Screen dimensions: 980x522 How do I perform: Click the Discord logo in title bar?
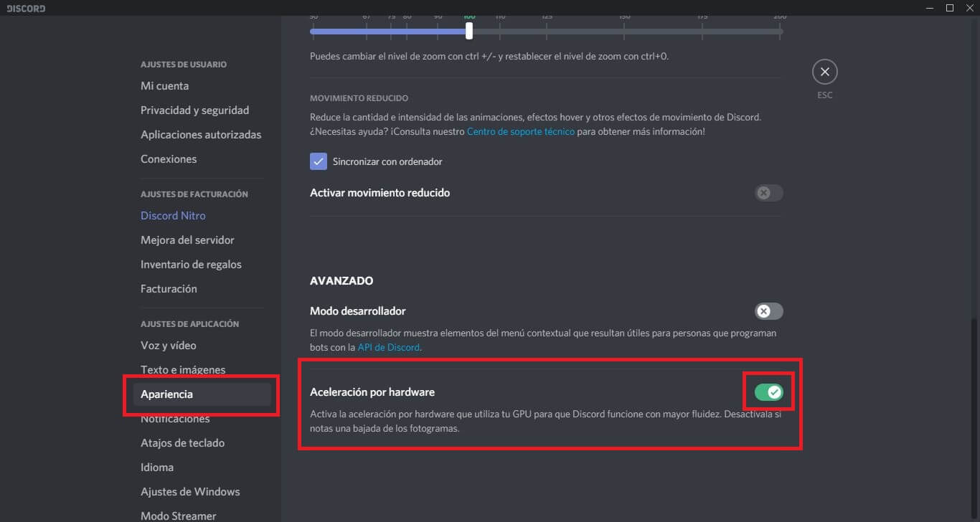pyautogui.click(x=26, y=9)
